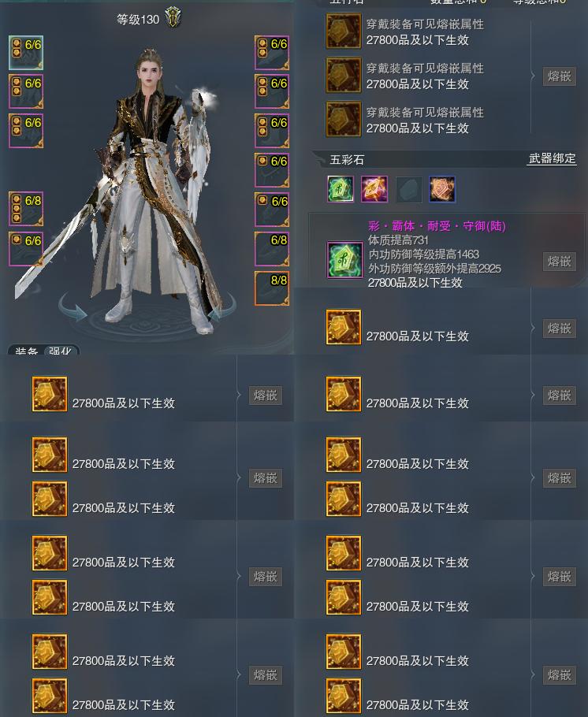Click the first dark 五行石 gem with 穿戴装备可见熔嵌属性
588x717 pixels.
tap(344, 31)
